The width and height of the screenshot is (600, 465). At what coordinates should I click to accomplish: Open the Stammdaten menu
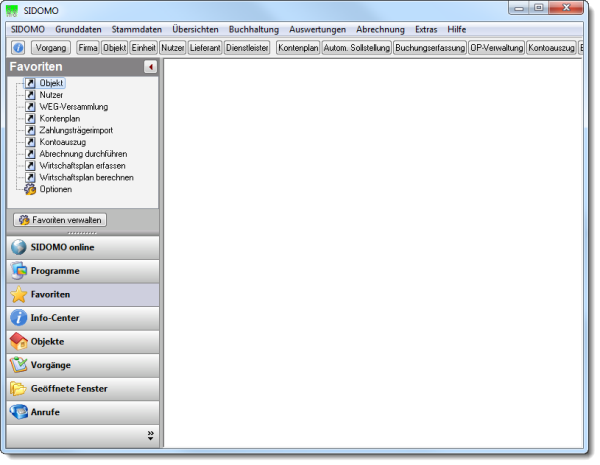(x=137, y=29)
